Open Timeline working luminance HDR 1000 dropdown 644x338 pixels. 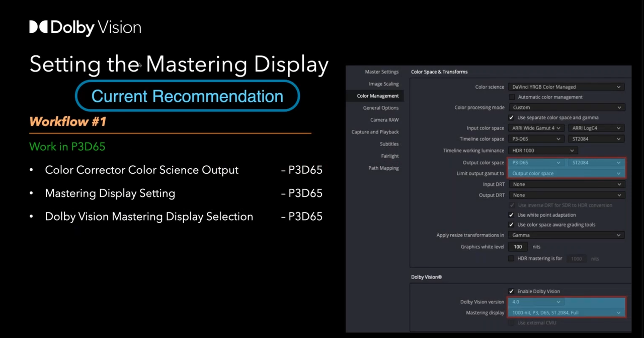click(x=543, y=150)
